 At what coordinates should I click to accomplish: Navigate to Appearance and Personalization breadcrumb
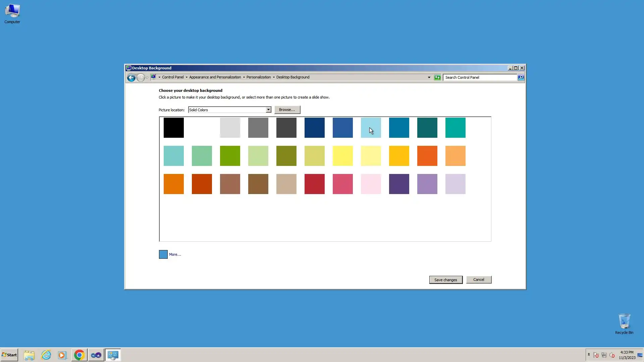click(x=215, y=77)
